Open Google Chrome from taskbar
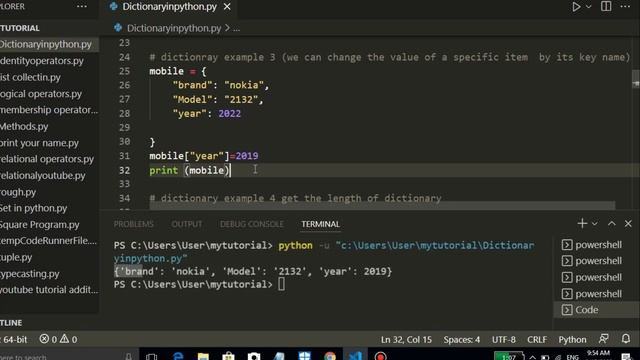Image resolution: width=640 pixels, height=360 pixels. 330,356
